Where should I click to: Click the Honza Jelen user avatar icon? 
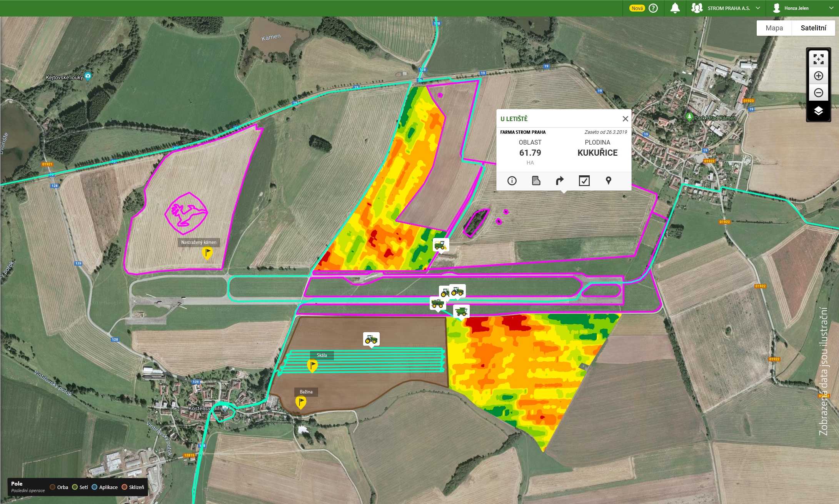(x=776, y=8)
